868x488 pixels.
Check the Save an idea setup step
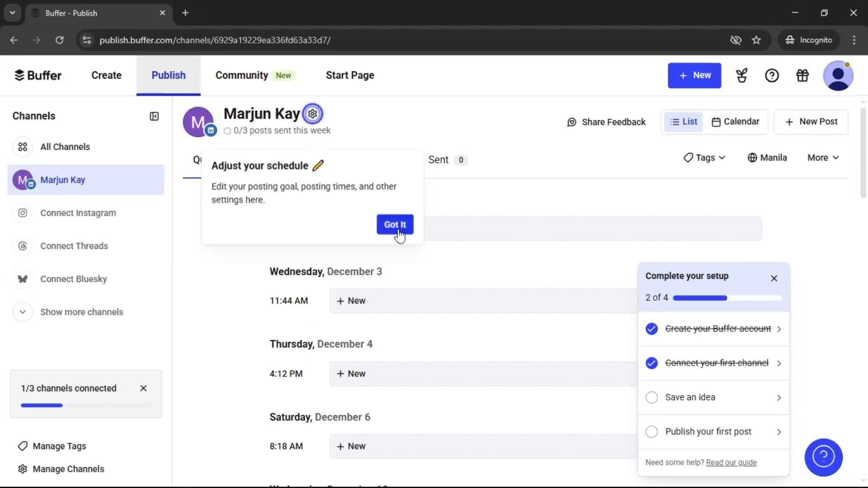[651, 397]
